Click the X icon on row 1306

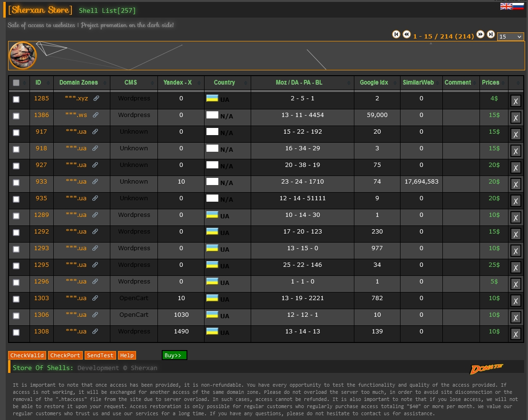click(x=516, y=317)
